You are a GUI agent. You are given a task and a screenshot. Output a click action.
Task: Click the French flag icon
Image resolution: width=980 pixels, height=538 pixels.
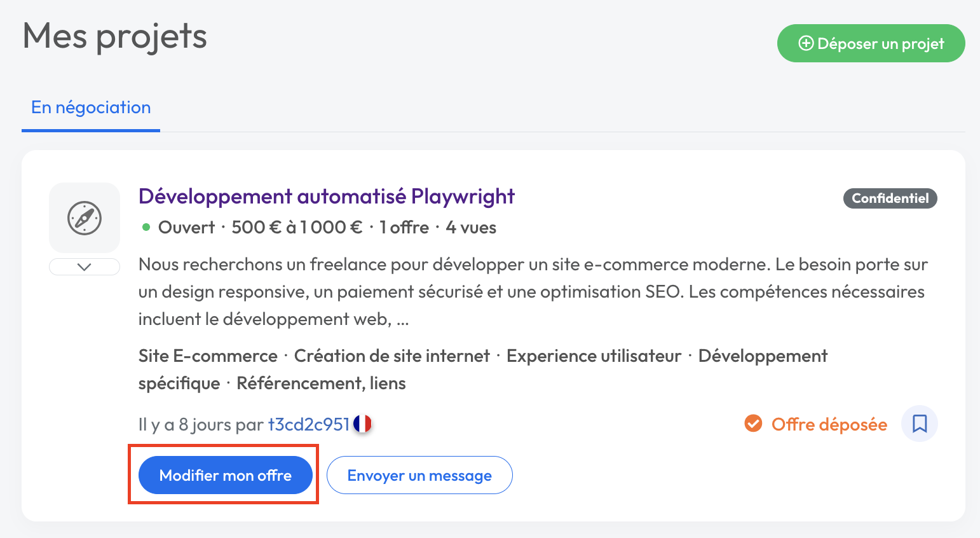pos(362,424)
